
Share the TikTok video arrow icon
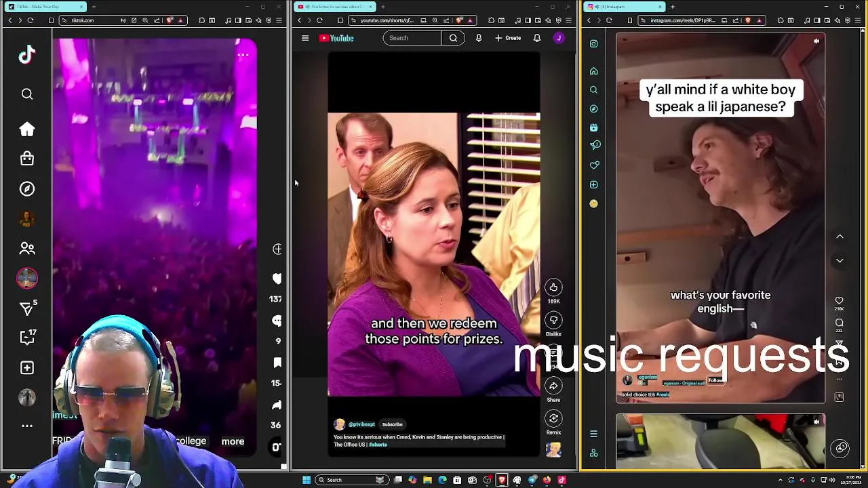point(277,405)
